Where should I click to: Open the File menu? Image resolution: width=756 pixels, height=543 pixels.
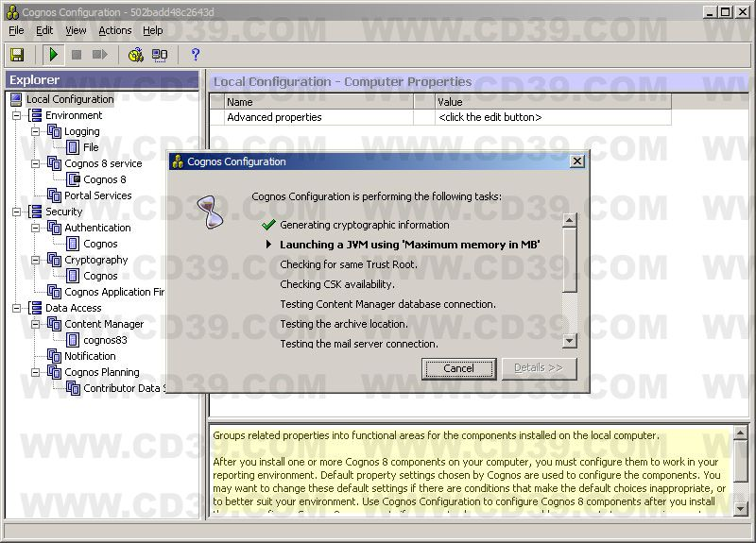(16, 30)
